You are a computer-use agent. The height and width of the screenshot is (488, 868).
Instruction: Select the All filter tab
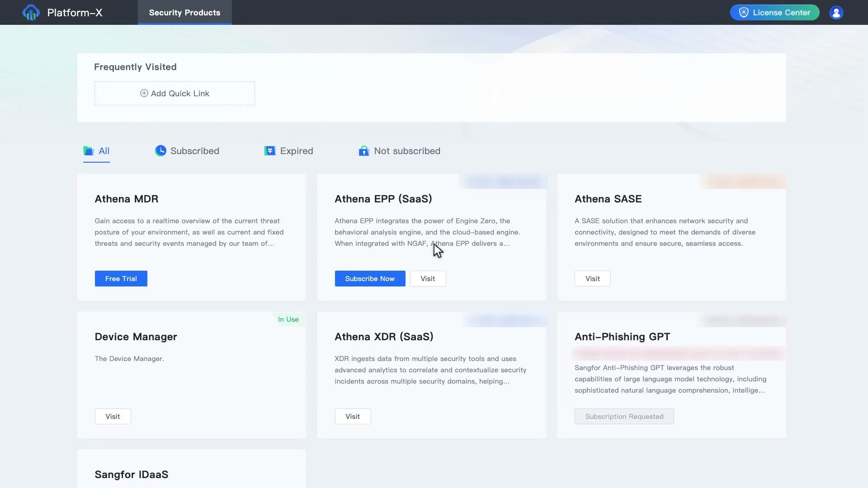pyautogui.click(x=96, y=151)
